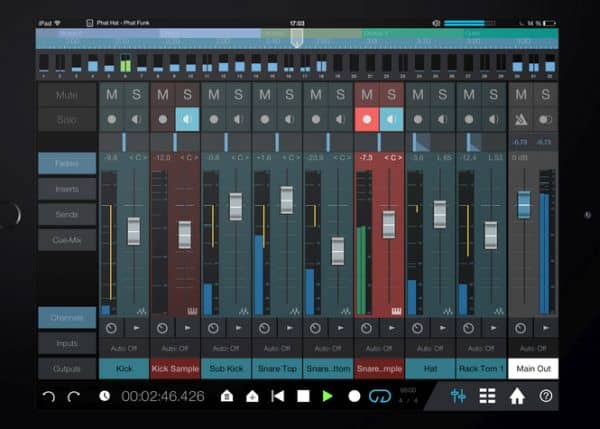Open automation mode icon on Kick channel
The image size is (600, 429).
tap(111, 328)
